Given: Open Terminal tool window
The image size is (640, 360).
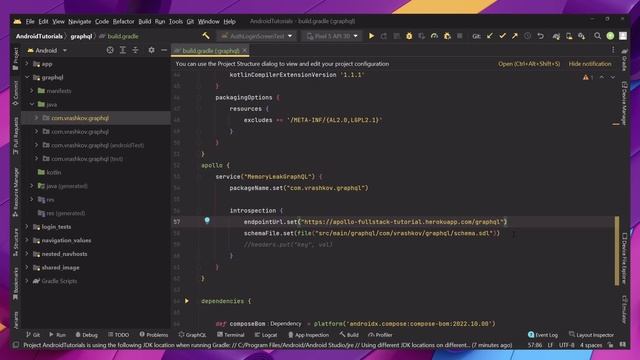Looking at the screenshot, I should (x=231, y=335).
